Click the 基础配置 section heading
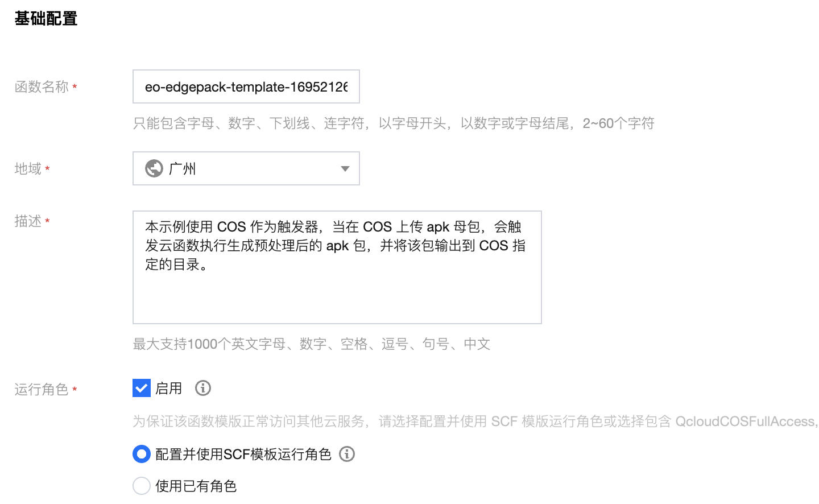Viewport: 819px width, 504px height. pyautogui.click(x=46, y=19)
